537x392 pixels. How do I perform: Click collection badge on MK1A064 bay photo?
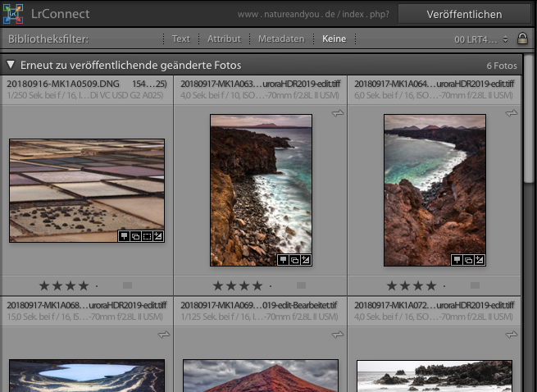[x=468, y=260]
